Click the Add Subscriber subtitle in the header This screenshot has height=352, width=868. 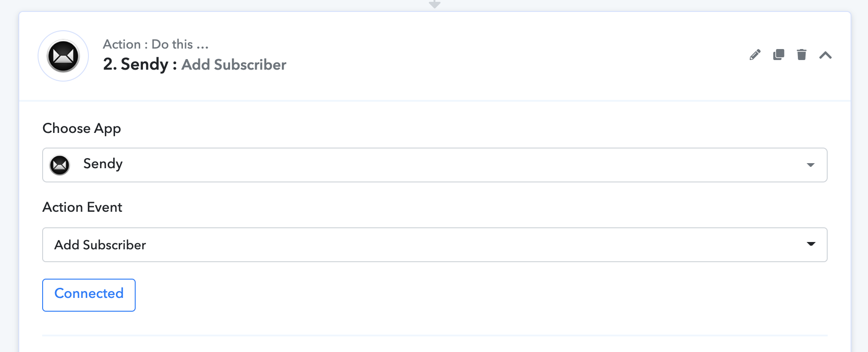coord(234,65)
